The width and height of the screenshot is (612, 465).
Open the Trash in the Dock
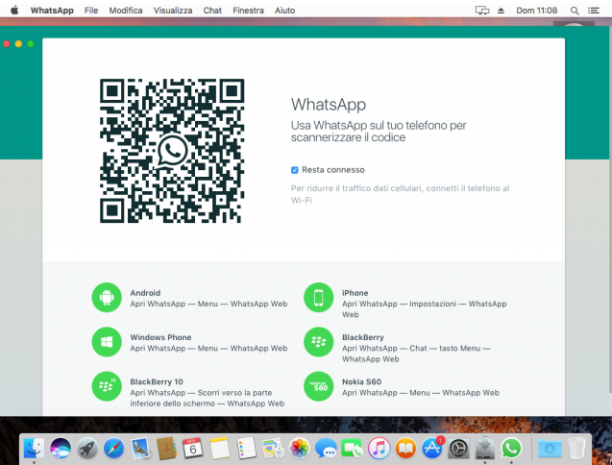576,447
